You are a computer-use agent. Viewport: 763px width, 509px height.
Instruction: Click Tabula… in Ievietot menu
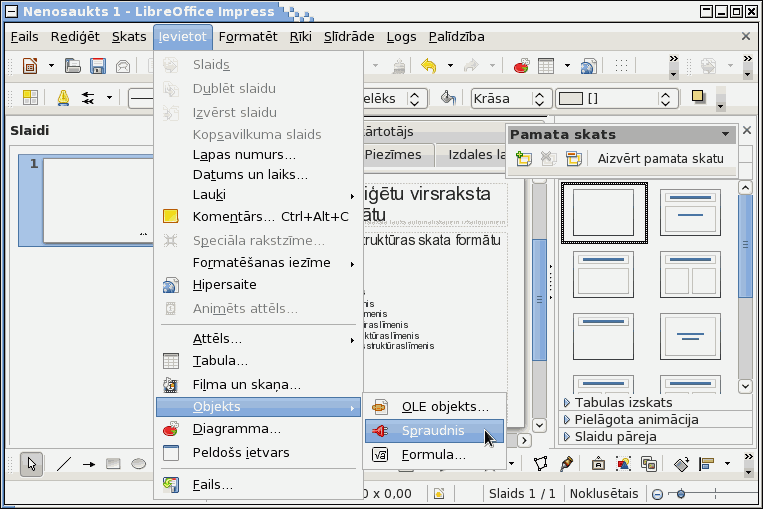point(258,361)
